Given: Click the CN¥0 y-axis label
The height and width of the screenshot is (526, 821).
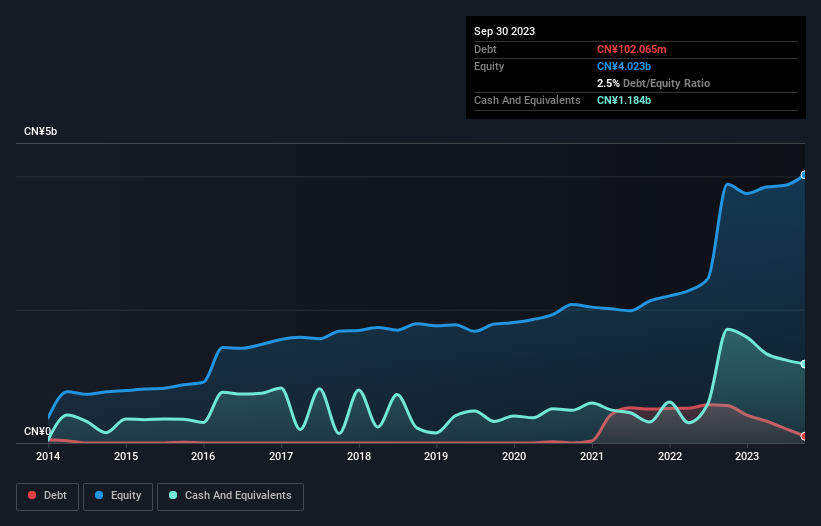Looking at the screenshot, I should 37,431.
